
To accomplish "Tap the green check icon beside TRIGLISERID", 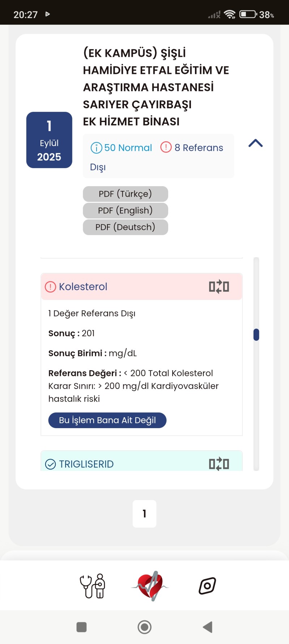I will tap(50, 464).
